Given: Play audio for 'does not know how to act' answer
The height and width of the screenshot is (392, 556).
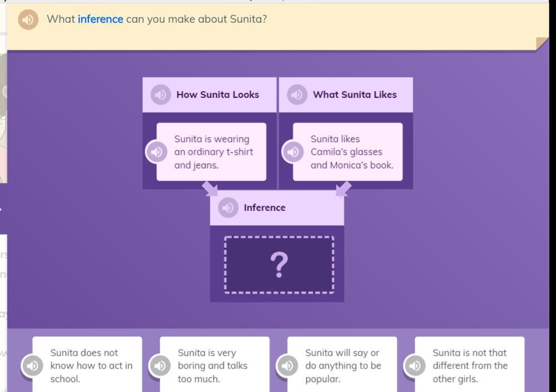Looking at the screenshot, I should pyautogui.click(x=32, y=365).
